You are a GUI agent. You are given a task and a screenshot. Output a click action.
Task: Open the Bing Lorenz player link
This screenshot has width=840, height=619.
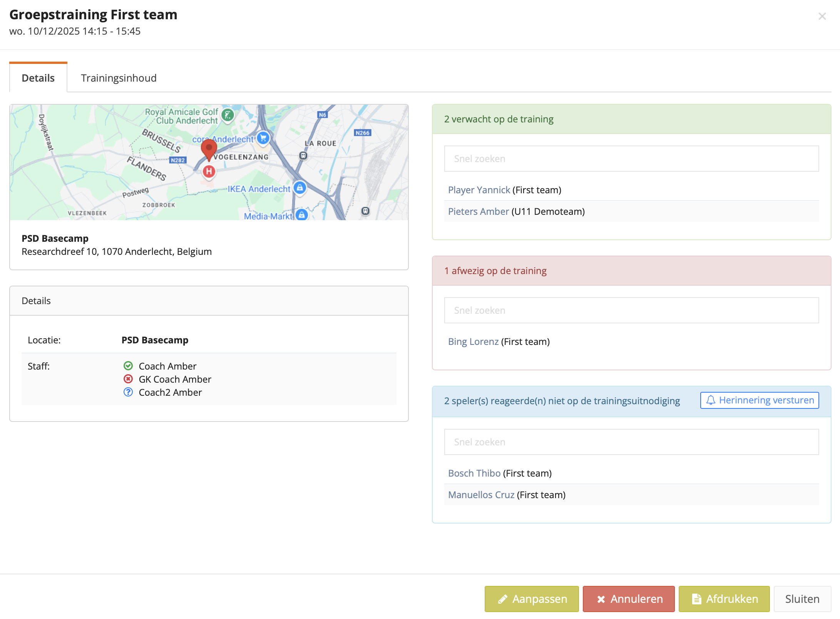tap(473, 341)
